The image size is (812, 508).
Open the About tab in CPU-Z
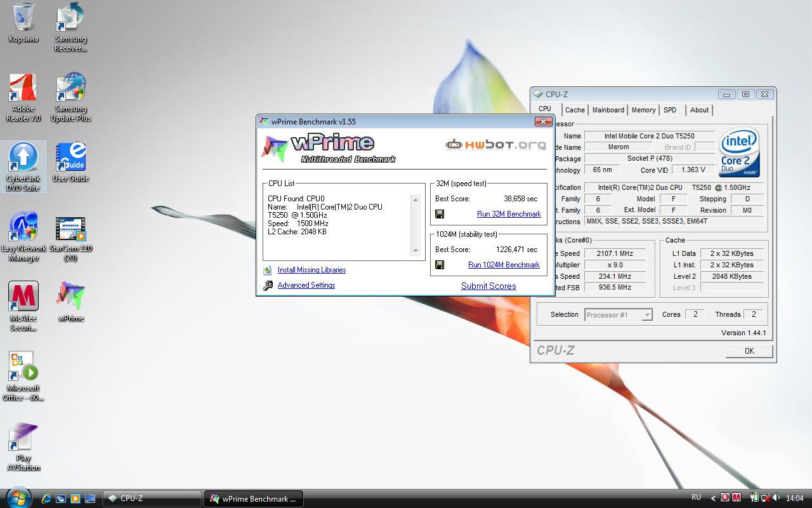click(699, 110)
